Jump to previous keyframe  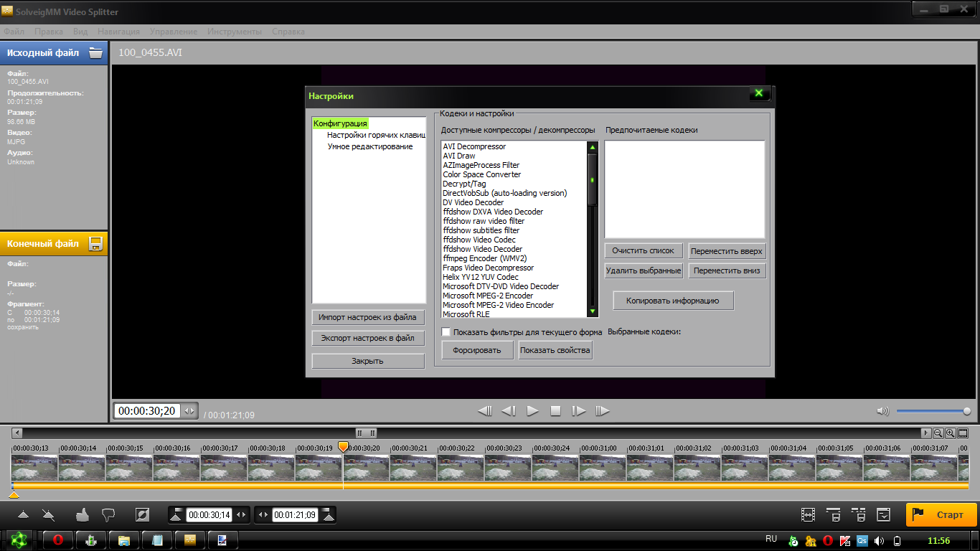tap(485, 411)
